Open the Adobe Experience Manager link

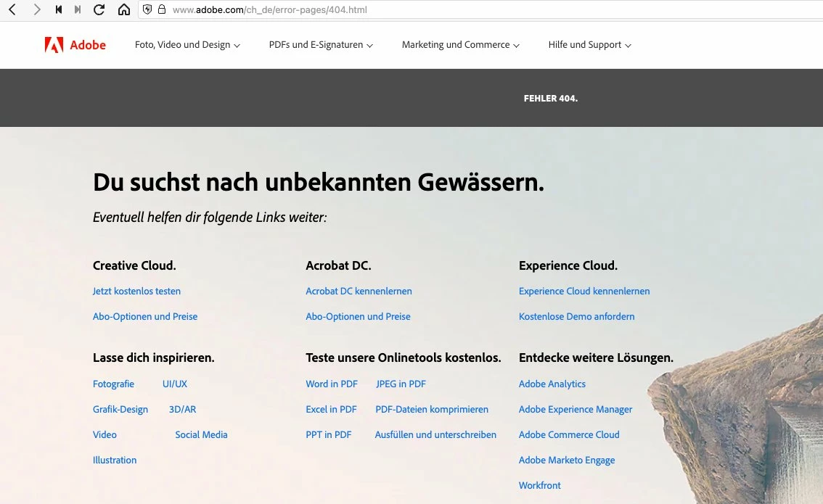(x=576, y=409)
